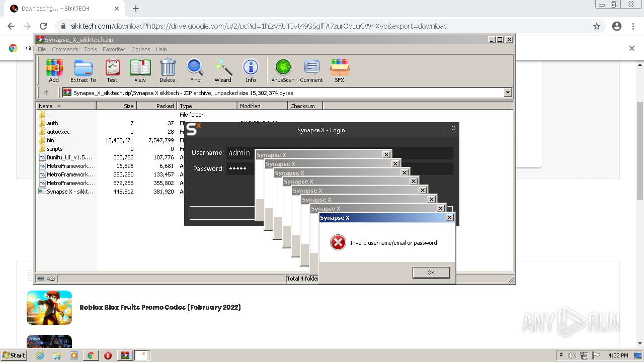Screen dimensions: 644x362
Task: Click the Extract To toolbar icon
Action: click(x=83, y=70)
